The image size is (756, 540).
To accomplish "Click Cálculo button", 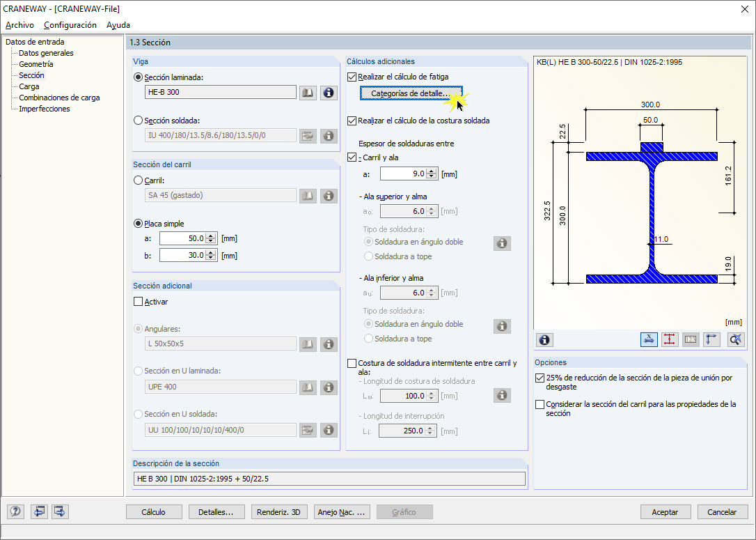I will (154, 512).
